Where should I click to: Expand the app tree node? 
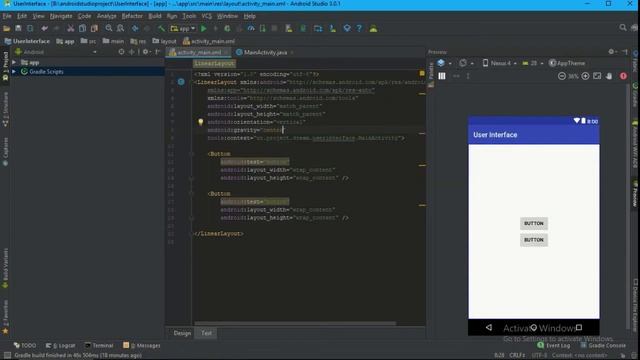click(14, 62)
